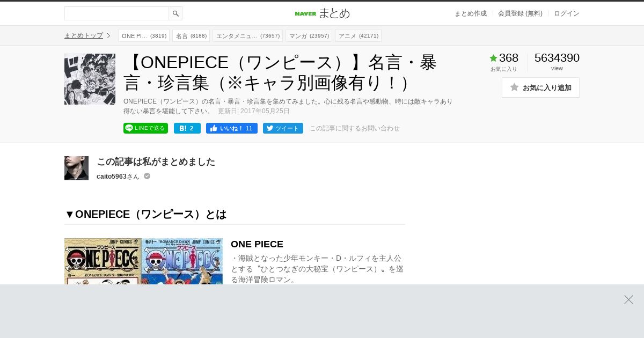Click the ▼ONEPIECE（ワンピース）とは heading
644x338 pixels.
145,214
